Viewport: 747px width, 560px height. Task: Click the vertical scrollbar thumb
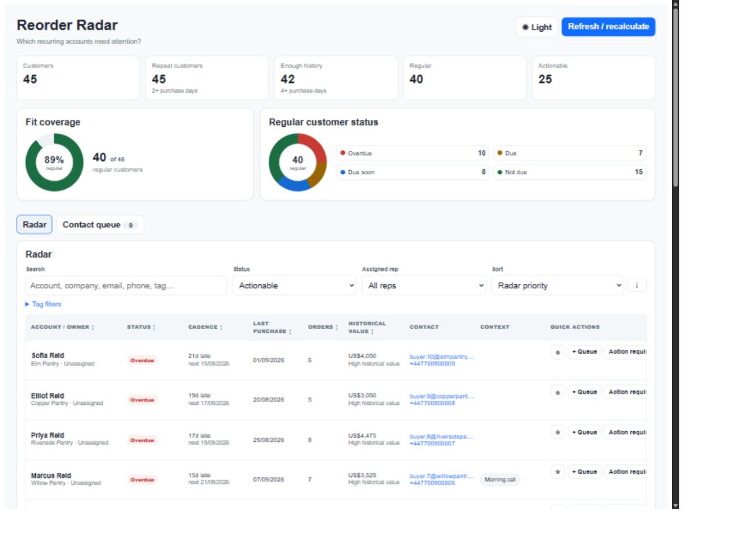675,98
